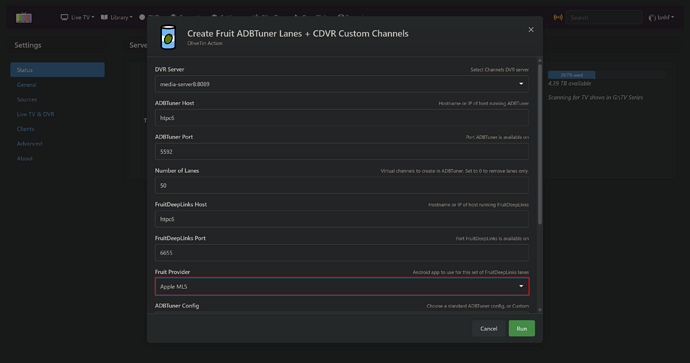Edit the FruitDeepLinks Port field
This screenshot has height=363, width=690.
pos(341,253)
